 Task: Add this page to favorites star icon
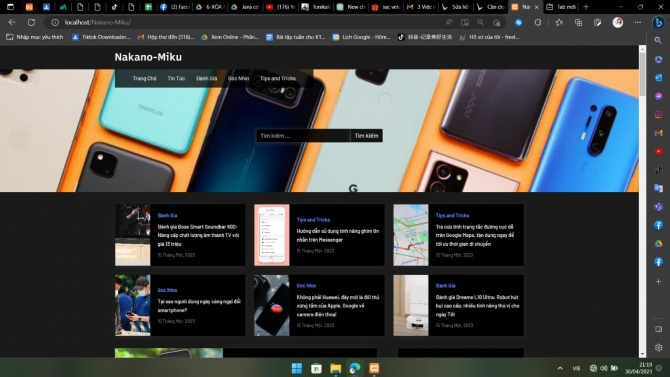pyautogui.click(x=496, y=22)
